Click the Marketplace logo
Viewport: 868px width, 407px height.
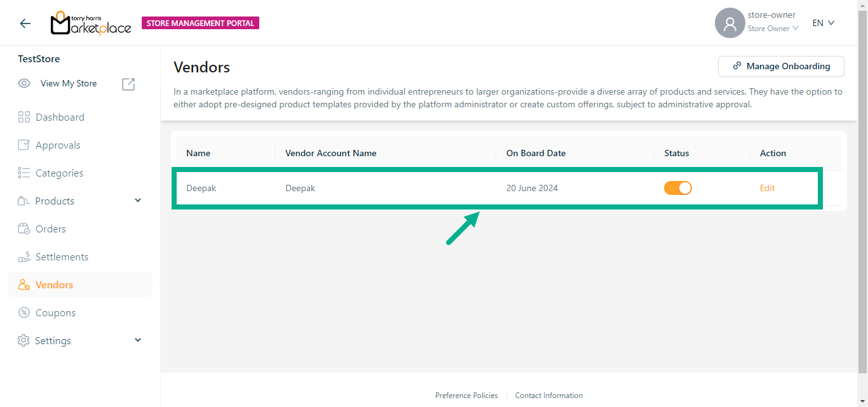coord(91,23)
